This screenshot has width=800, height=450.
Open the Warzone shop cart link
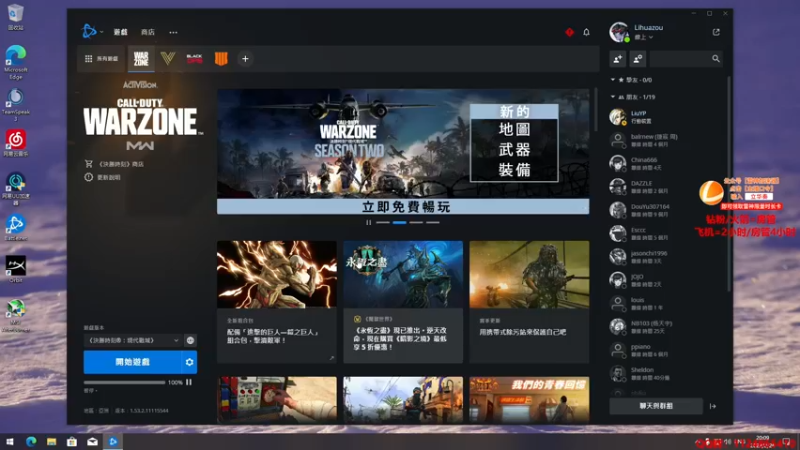point(114,164)
